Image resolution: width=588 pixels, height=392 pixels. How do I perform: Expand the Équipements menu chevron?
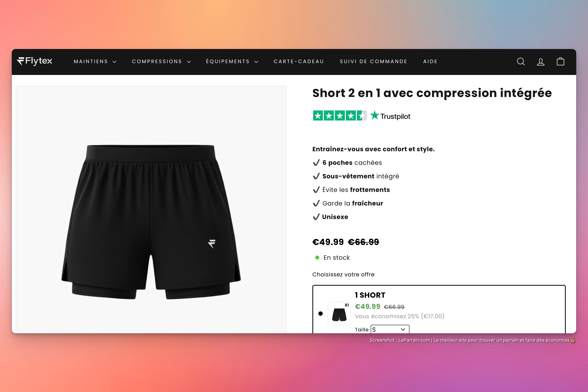coord(256,62)
